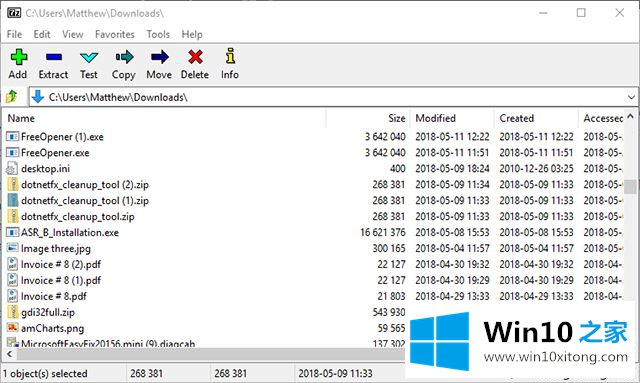
Task: Click modified date 2018-04-29 13:33
Action: pos(452,296)
